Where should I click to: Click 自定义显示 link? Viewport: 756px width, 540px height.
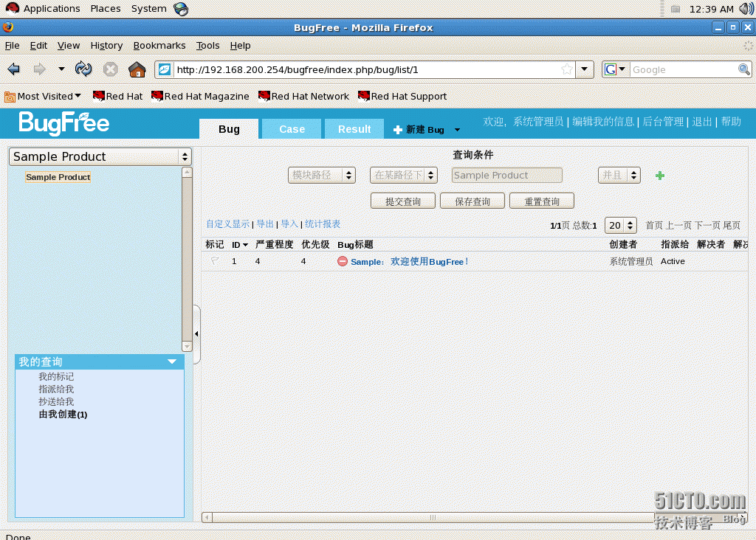pyautogui.click(x=227, y=224)
